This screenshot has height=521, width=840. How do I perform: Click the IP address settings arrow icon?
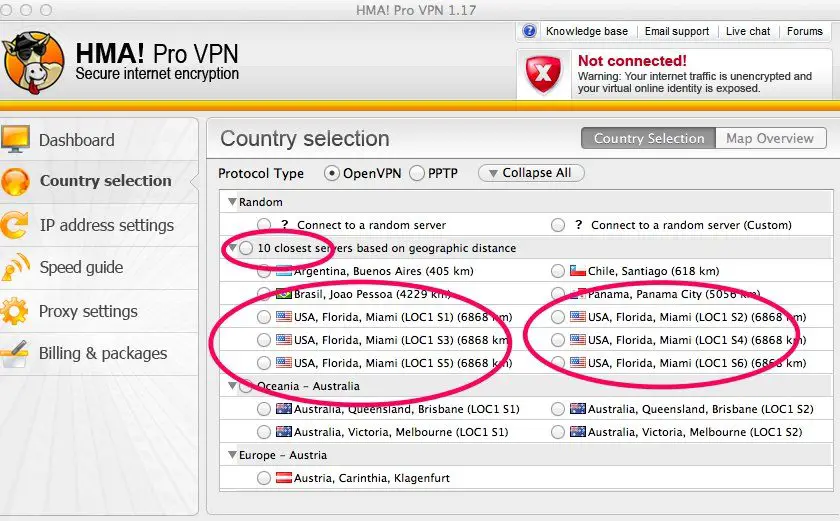point(15,225)
